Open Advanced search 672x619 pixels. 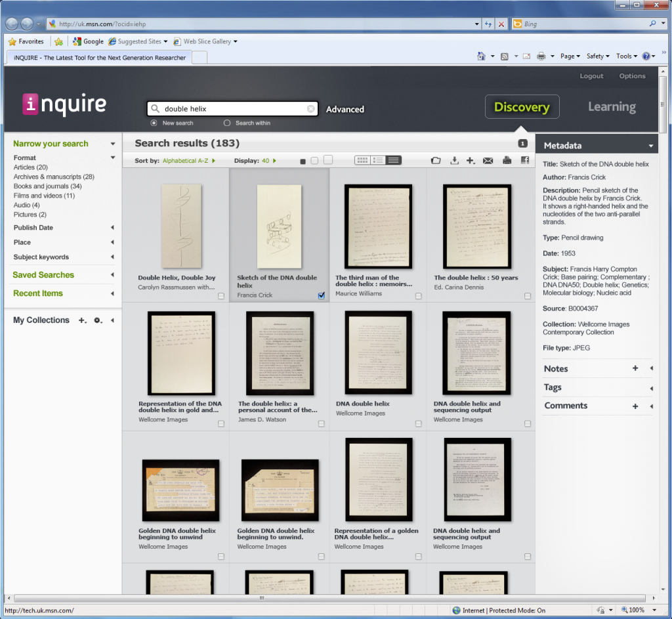click(x=345, y=110)
